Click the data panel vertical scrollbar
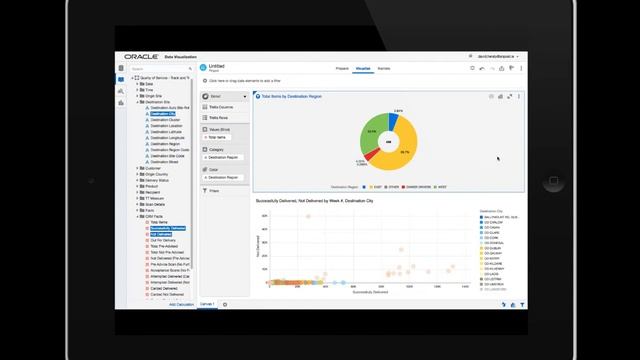The width and height of the screenshot is (640, 360). click(x=191, y=173)
